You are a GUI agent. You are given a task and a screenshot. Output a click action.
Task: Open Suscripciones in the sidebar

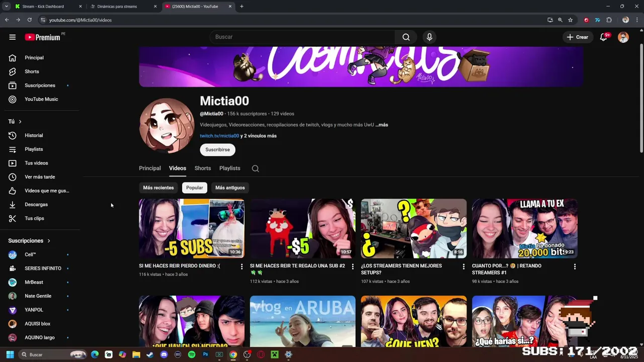click(x=40, y=85)
